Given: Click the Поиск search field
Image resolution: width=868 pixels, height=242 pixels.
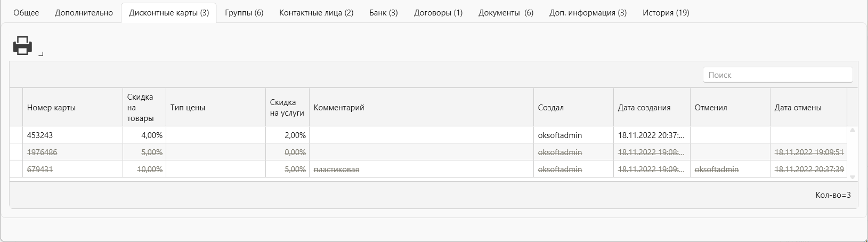Looking at the screenshot, I should 777,75.
